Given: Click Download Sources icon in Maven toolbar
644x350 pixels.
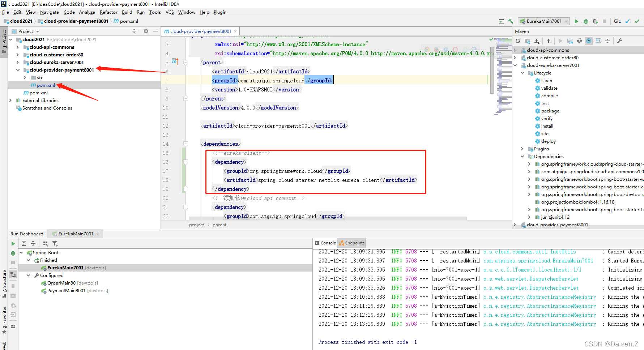Looking at the screenshot, I should click(x=537, y=41).
